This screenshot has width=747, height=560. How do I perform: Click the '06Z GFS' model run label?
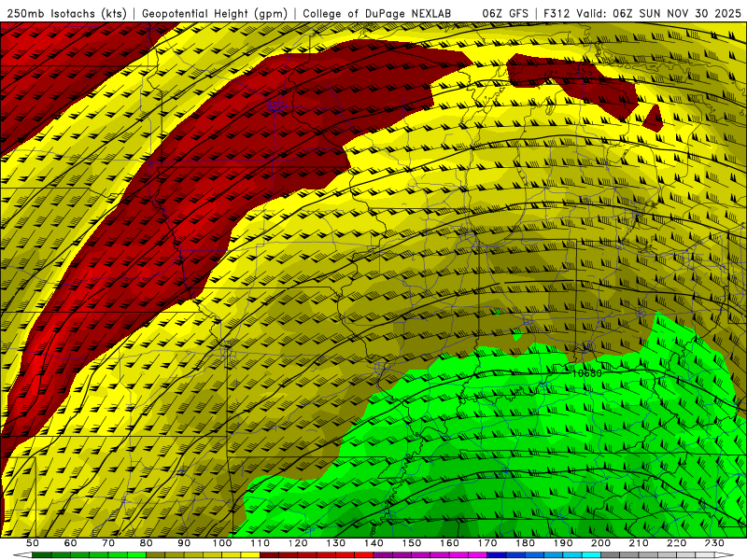(x=505, y=14)
